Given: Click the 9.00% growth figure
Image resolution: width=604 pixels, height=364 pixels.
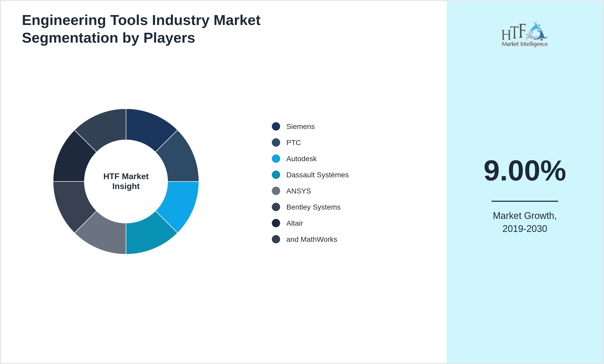Looking at the screenshot, I should 525,171.
